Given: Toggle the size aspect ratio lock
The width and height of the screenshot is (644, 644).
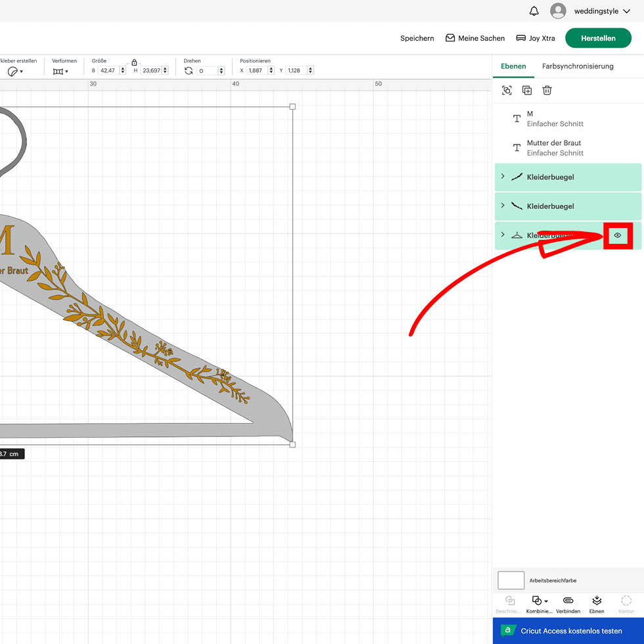Looking at the screenshot, I should pyautogui.click(x=134, y=62).
